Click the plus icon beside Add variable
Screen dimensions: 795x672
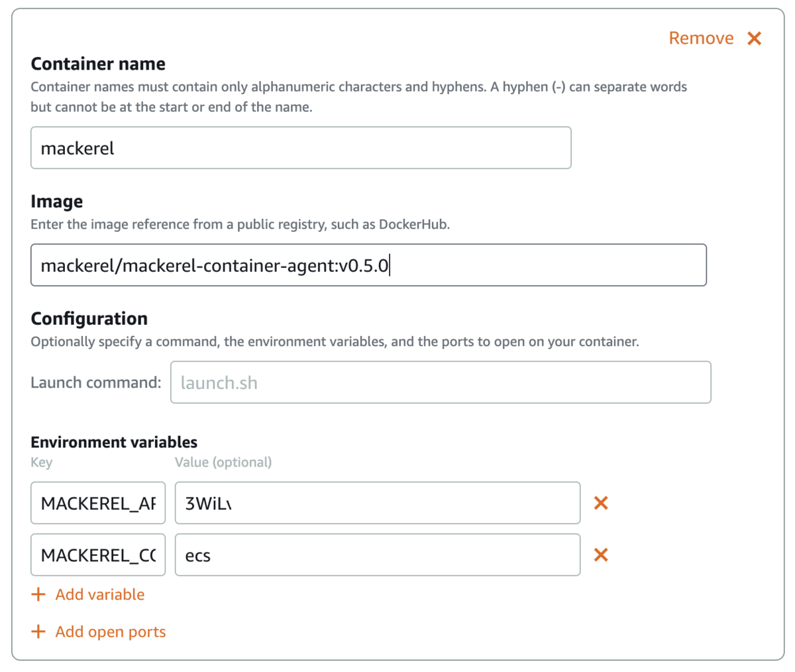38,594
